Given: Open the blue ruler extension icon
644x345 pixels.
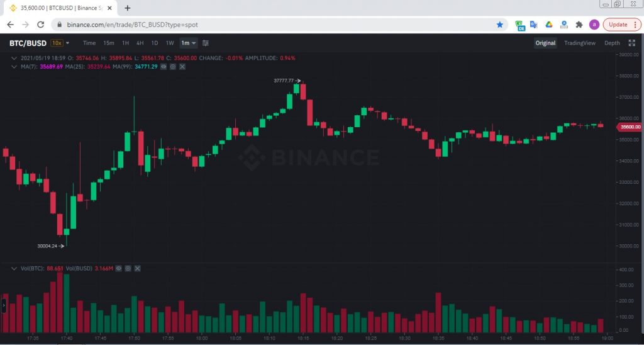Looking at the screenshot, I should pos(564,25).
